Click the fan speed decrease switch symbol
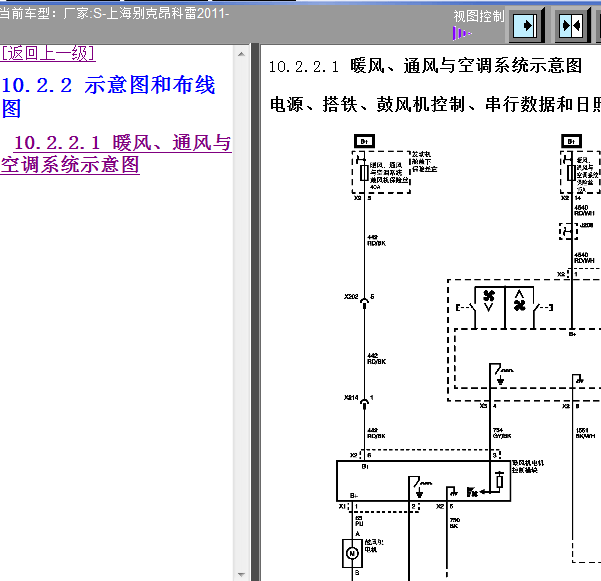Image resolution: width=601 pixels, height=581 pixels. 489,301
